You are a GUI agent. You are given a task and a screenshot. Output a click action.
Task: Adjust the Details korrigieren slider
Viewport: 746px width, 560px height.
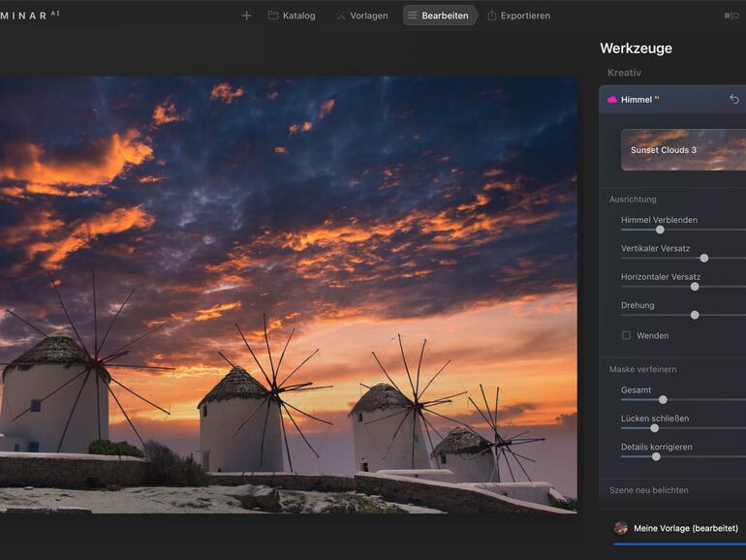click(656, 456)
